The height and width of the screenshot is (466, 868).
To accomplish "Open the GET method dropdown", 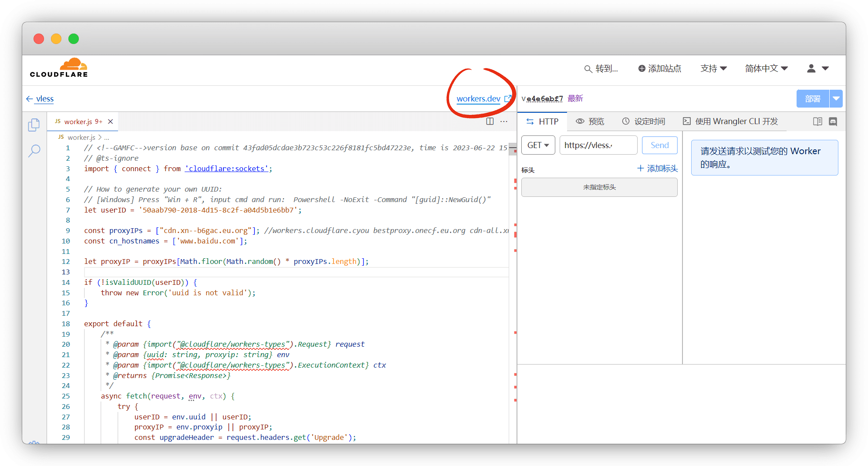I will tap(538, 145).
